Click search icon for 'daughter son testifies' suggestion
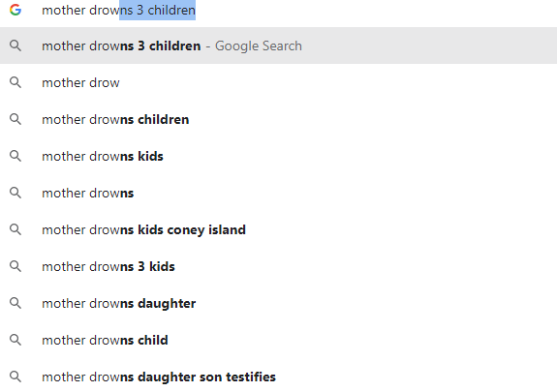This screenshot has height=392, width=557. [x=15, y=377]
